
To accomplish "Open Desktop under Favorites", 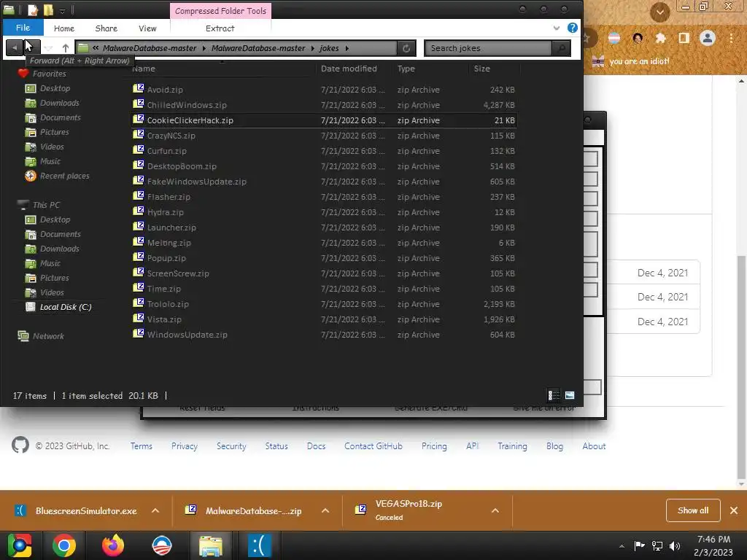I will pyautogui.click(x=55, y=88).
